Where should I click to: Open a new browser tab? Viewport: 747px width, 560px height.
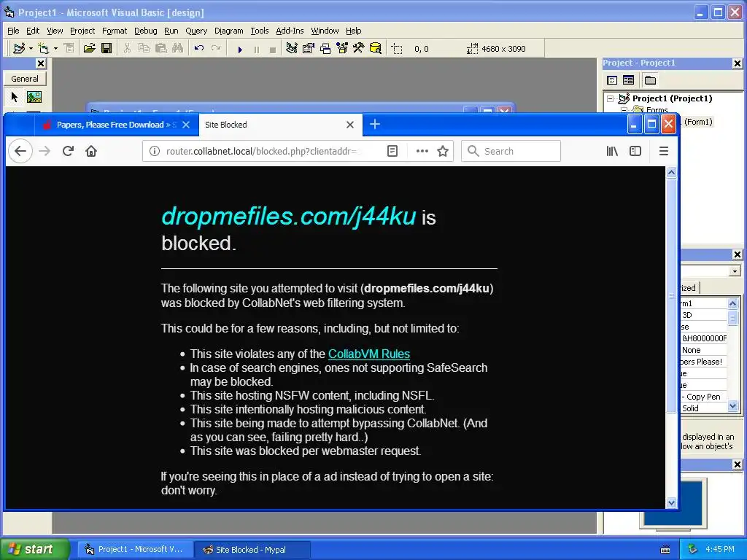(375, 124)
